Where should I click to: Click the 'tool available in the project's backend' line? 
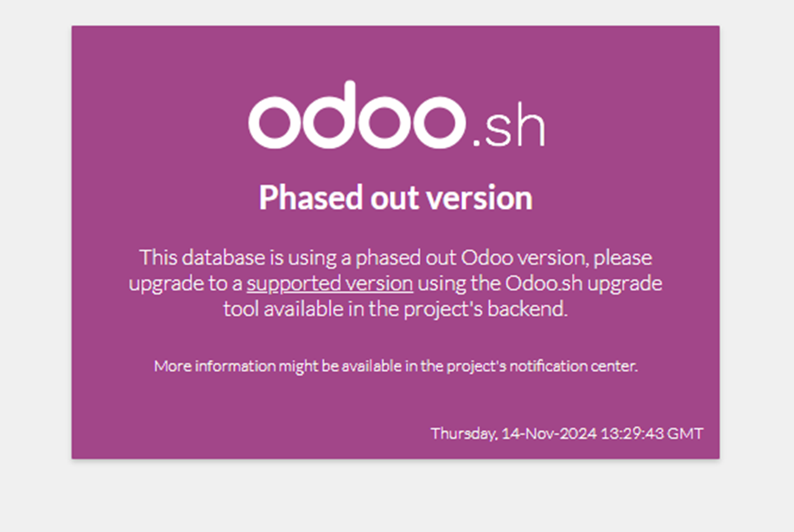tap(396, 309)
